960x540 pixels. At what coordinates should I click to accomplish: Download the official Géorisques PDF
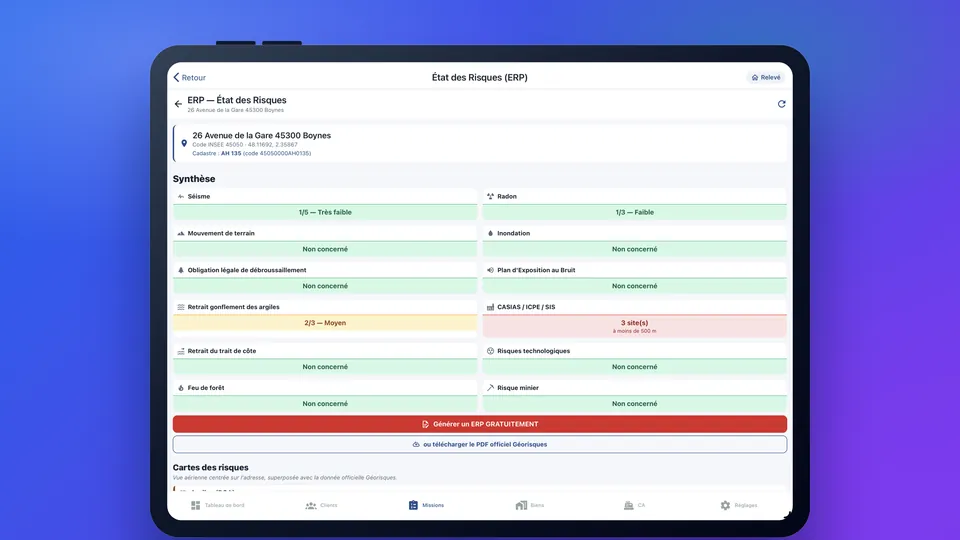479,444
